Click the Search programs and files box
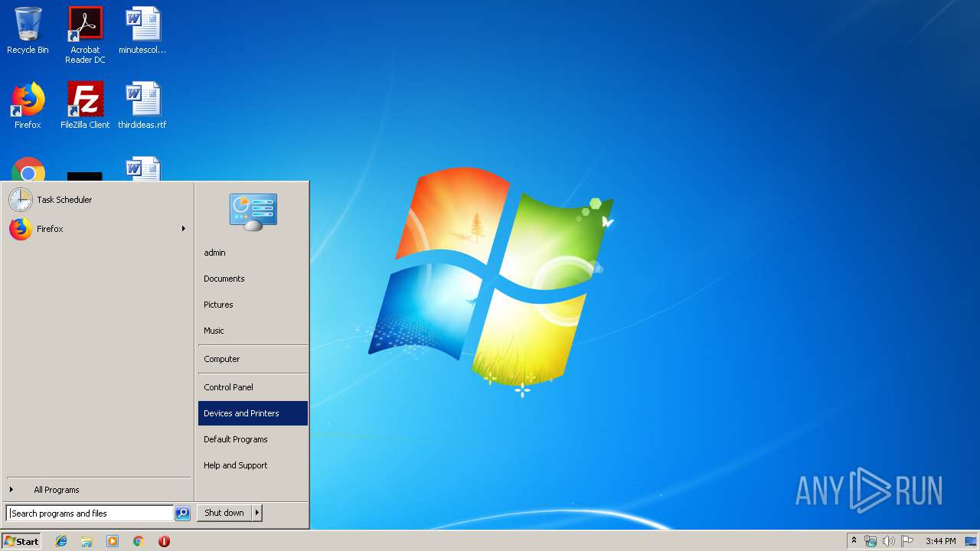980x551 pixels. (90, 514)
